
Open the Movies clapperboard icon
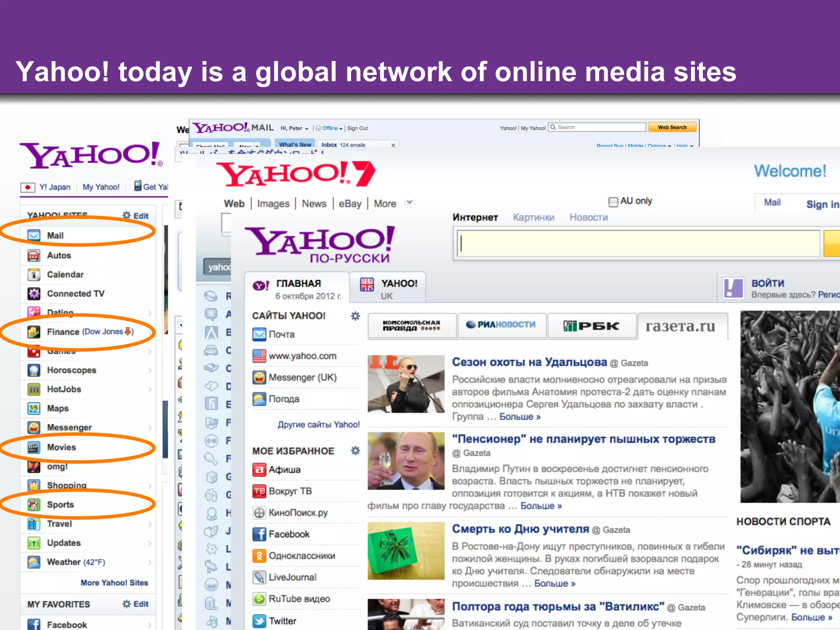pos(34,447)
